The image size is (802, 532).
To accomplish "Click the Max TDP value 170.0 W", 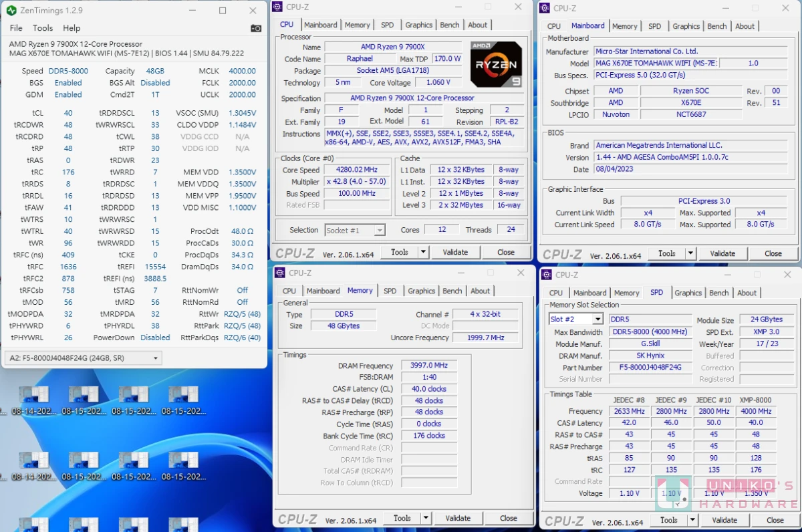I will pyautogui.click(x=447, y=59).
